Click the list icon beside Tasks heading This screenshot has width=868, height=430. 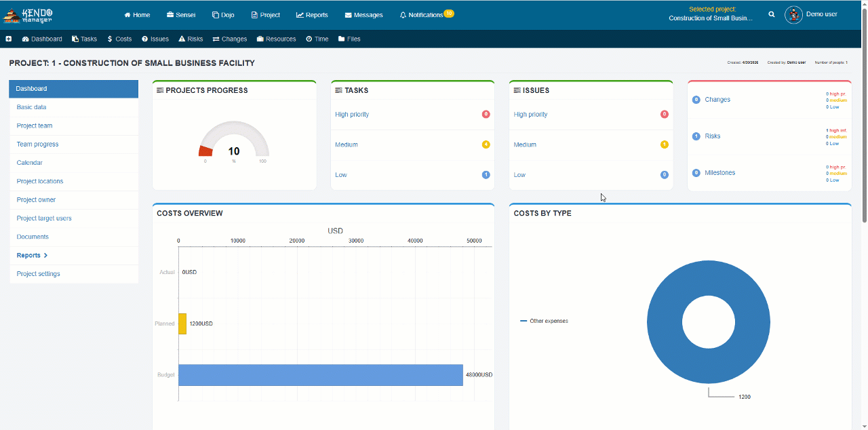pyautogui.click(x=338, y=90)
